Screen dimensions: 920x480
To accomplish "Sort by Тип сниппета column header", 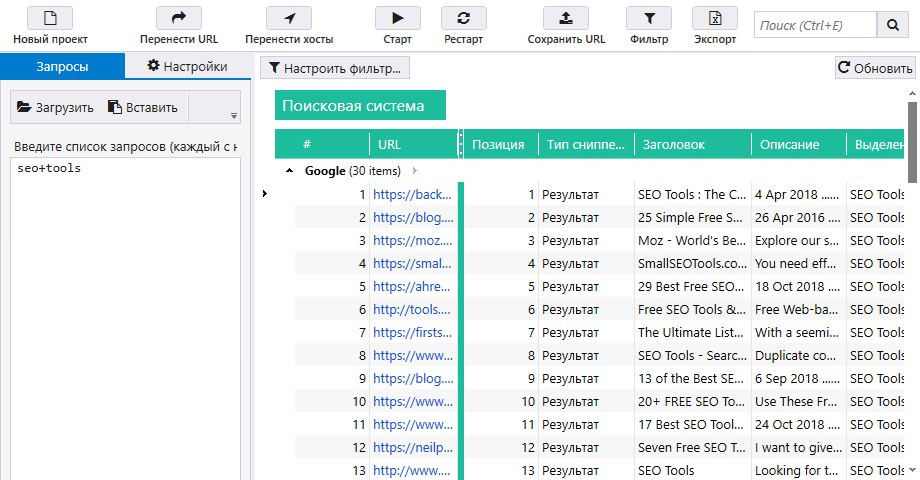I will coord(586,144).
